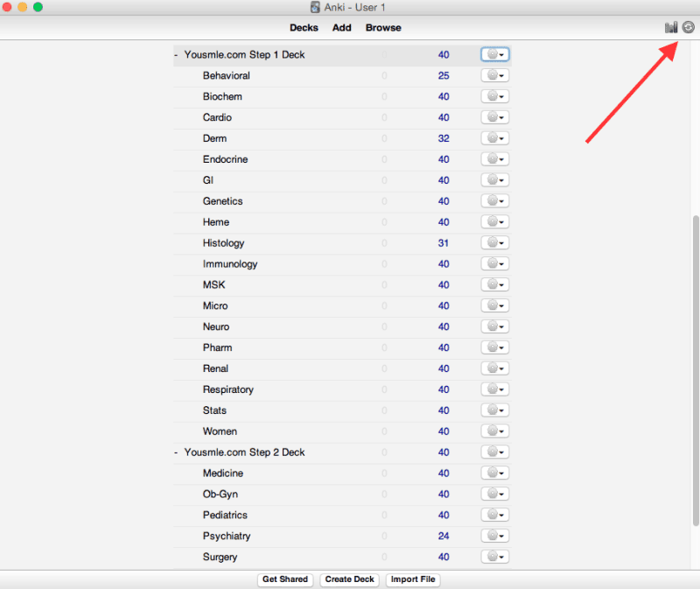Select the Cardio subdeck name
Screen dimensions: 700x589
point(217,117)
